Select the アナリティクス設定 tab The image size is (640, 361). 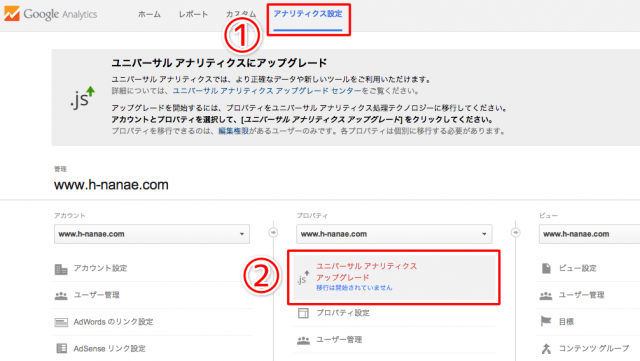pyautogui.click(x=308, y=14)
